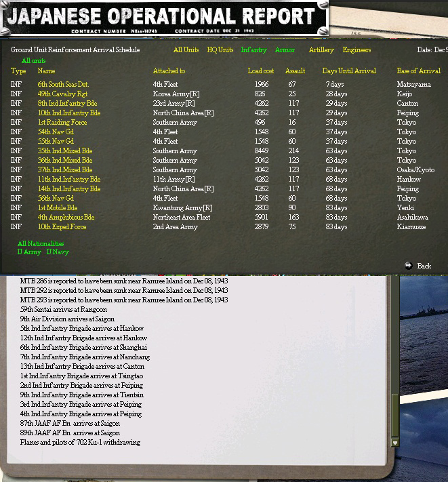Click the MTB 293 sunk report line
This screenshot has height=482, width=448.
(x=124, y=300)
